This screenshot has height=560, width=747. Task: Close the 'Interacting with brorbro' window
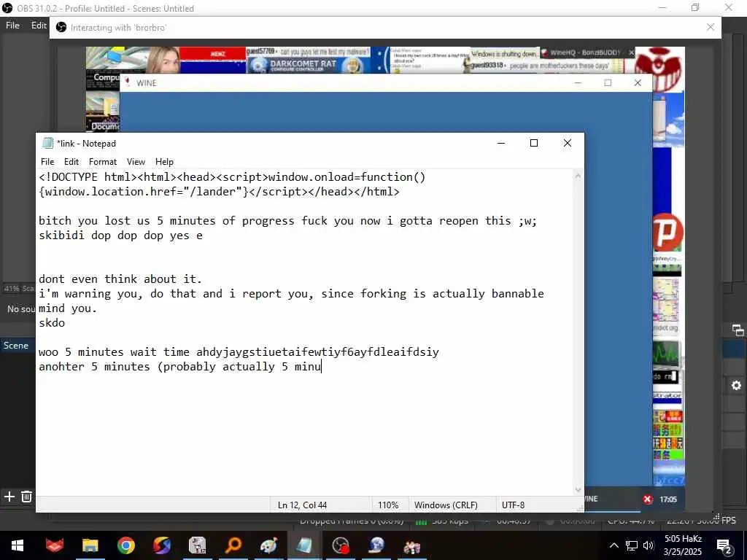(x=711, y=27)
